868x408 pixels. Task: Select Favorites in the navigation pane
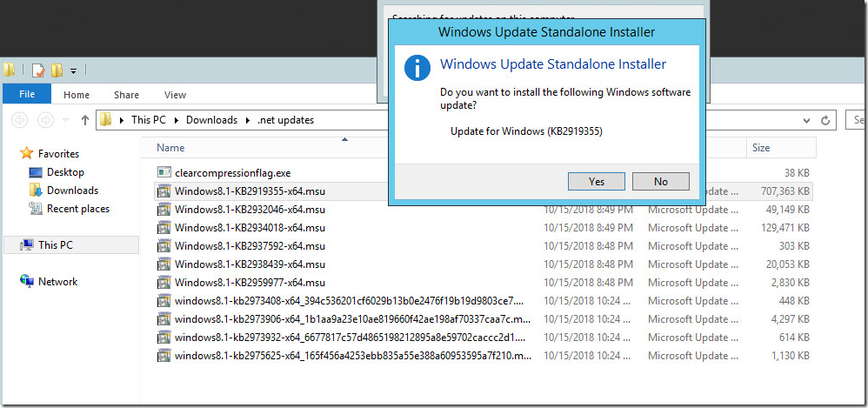[x=58, y=153]
